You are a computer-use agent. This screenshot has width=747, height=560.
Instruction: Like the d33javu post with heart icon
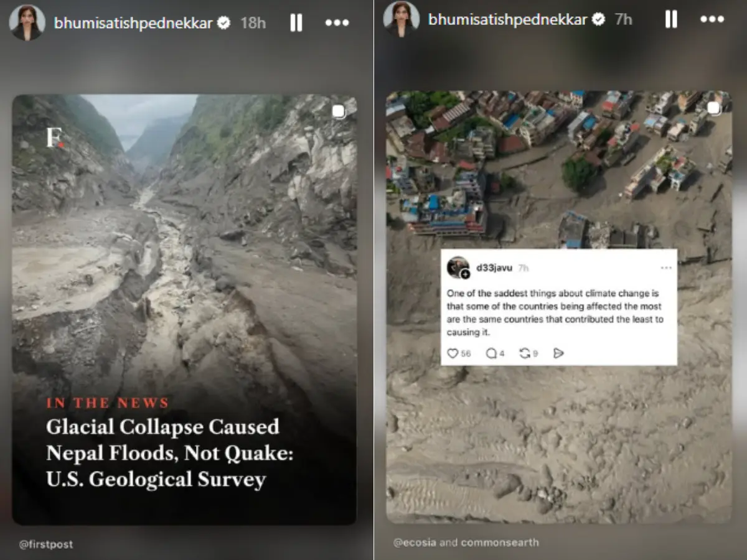point(453,353)
